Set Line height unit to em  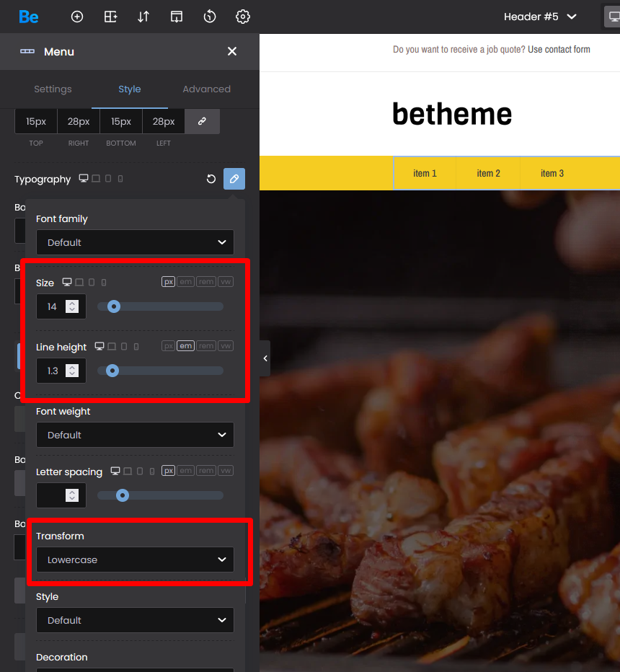pos(185,346)
